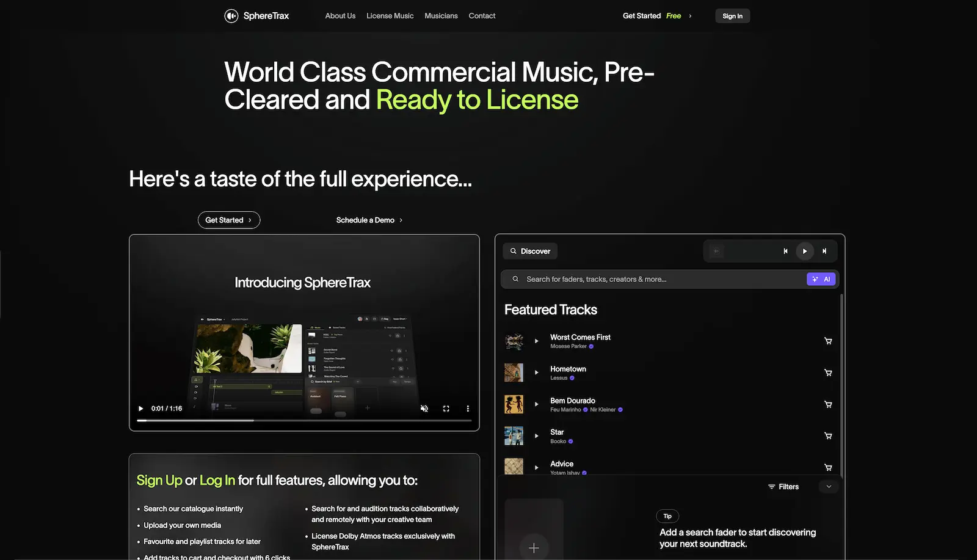Open artist Mosese Parker
This screenshot has height=560, width=977.
tap(568, 346)
